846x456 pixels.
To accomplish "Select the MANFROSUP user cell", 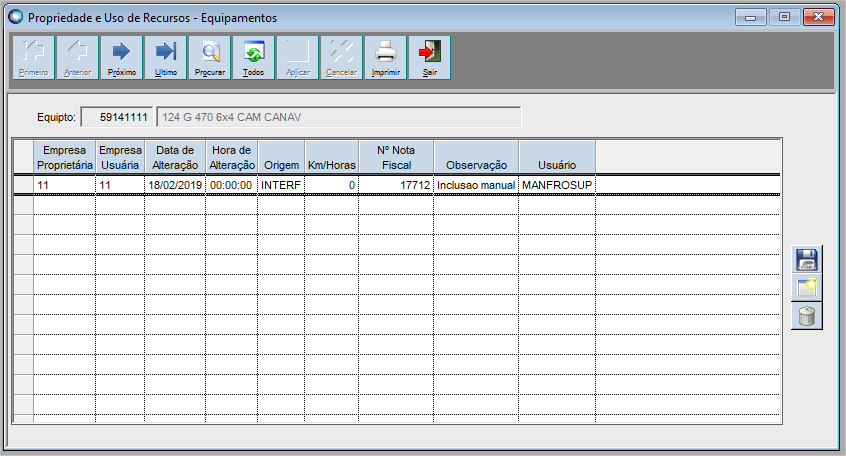I will (x=557, y=185).
